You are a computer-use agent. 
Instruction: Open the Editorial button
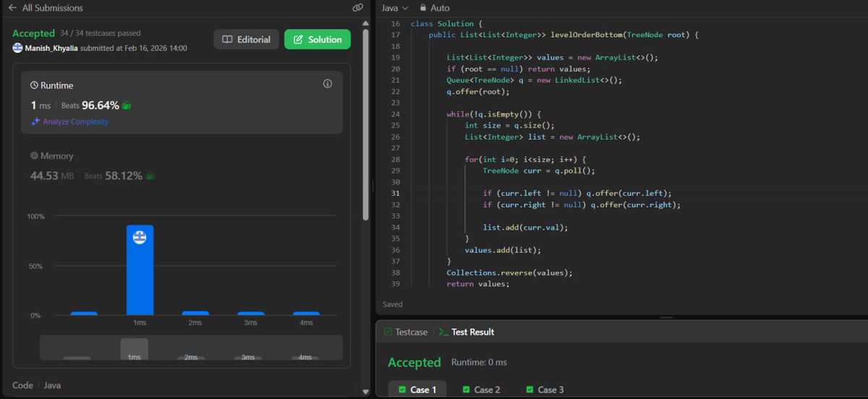[x=247, y=40]
